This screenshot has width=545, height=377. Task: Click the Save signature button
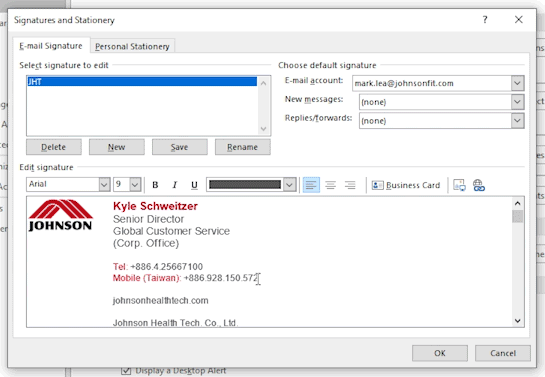click(179, 147)
